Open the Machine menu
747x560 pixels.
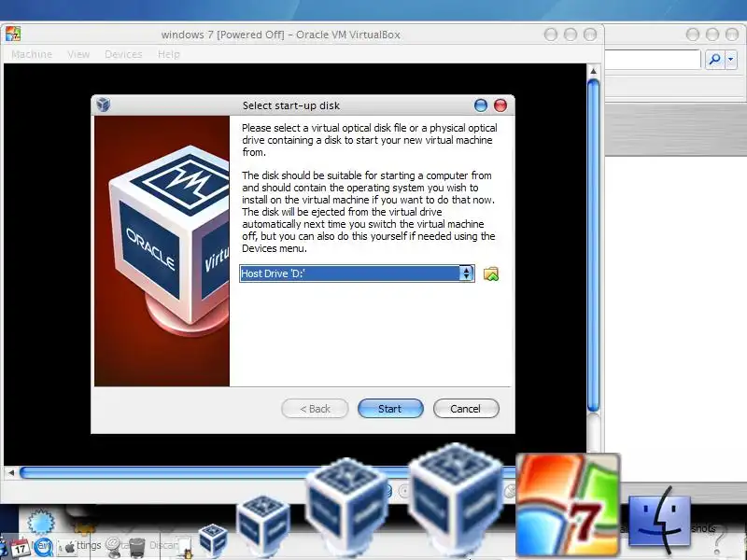click(x=32, y=54)
